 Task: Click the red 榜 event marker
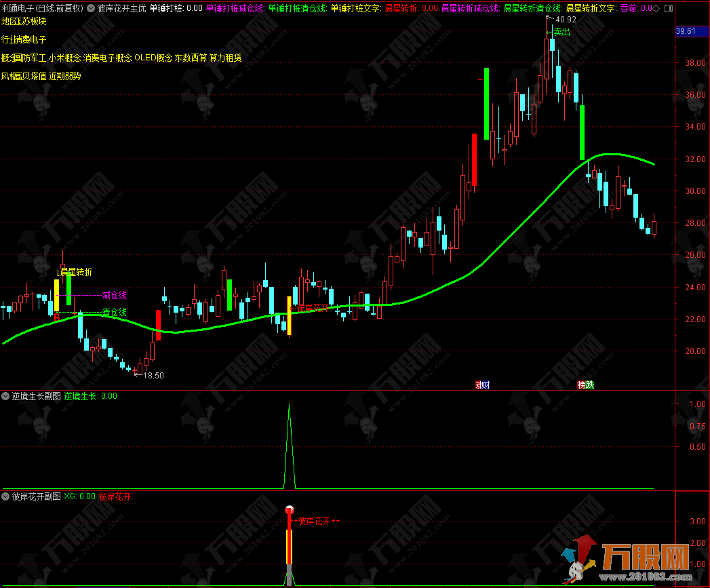[581, 385]
